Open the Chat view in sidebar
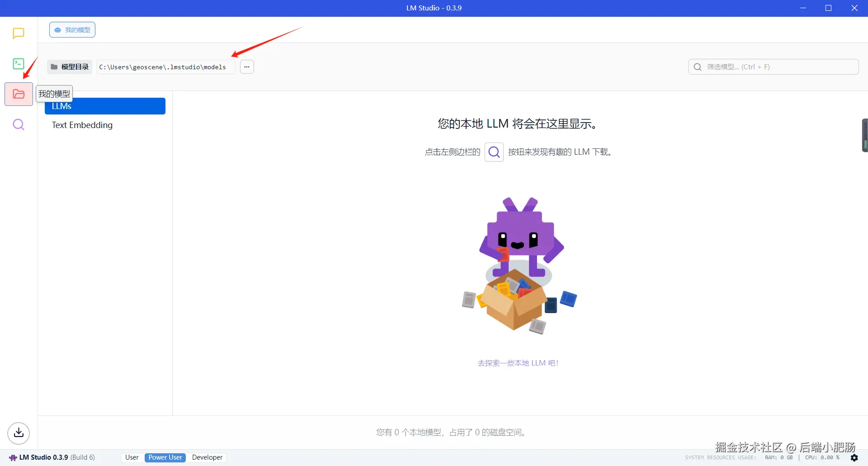The image size is (868, 466). (19, 33)
